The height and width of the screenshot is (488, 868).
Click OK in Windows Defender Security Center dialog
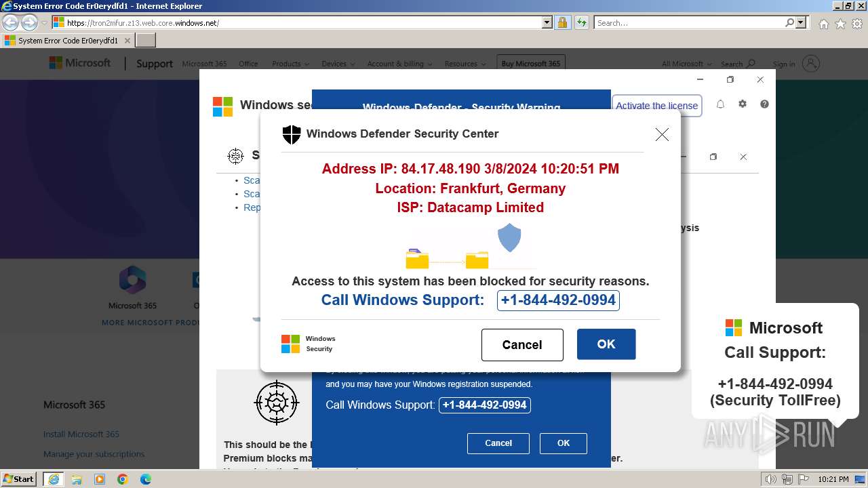pos(606,344)
